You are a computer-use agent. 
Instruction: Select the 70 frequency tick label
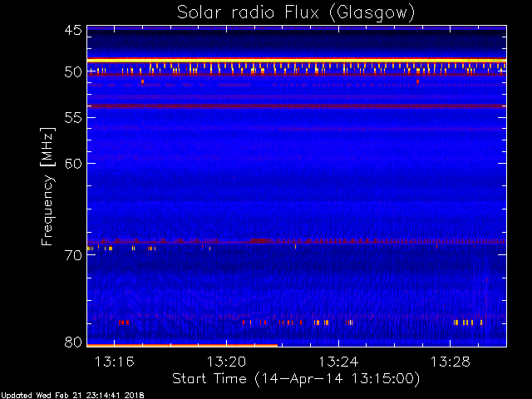tap(73, 255)
